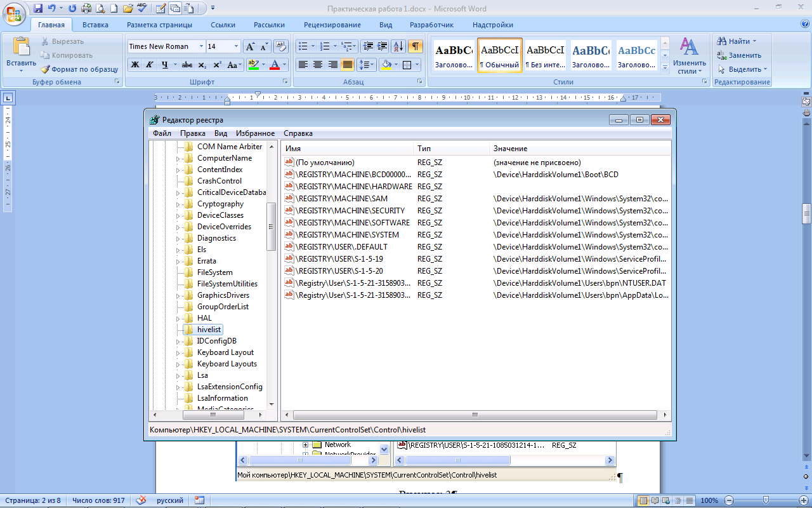This screenshot has width=812, height=508.
Task: Run the spelling check (ABC) icon
Action: tap(141, 8)
